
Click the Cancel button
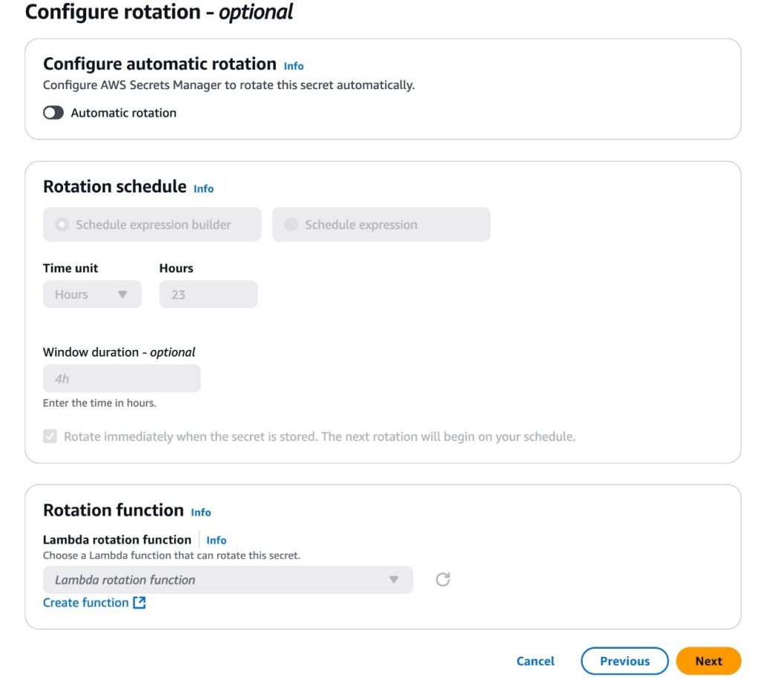coord(535,661)
